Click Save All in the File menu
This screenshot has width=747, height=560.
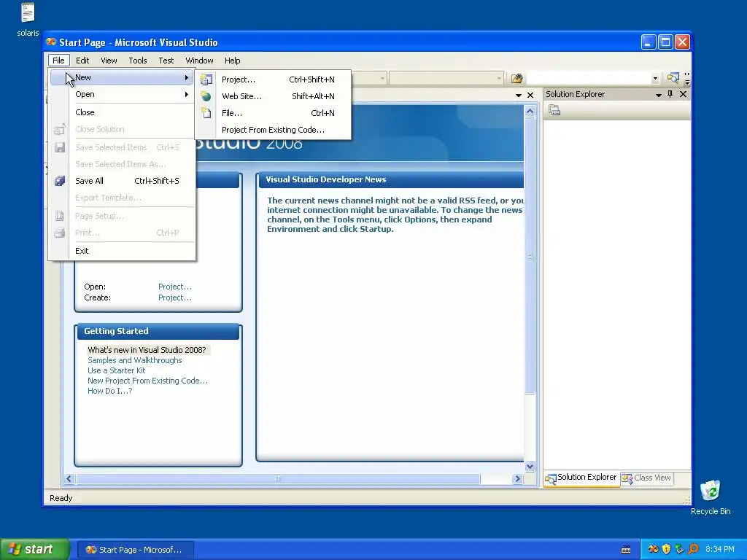pyautogui.click(x=123, y=181)
